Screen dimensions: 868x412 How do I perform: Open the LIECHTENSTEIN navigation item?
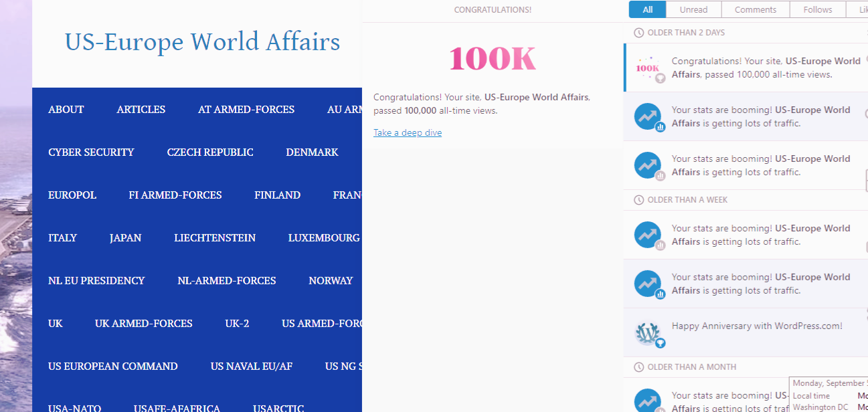click(x=215, y=238)
